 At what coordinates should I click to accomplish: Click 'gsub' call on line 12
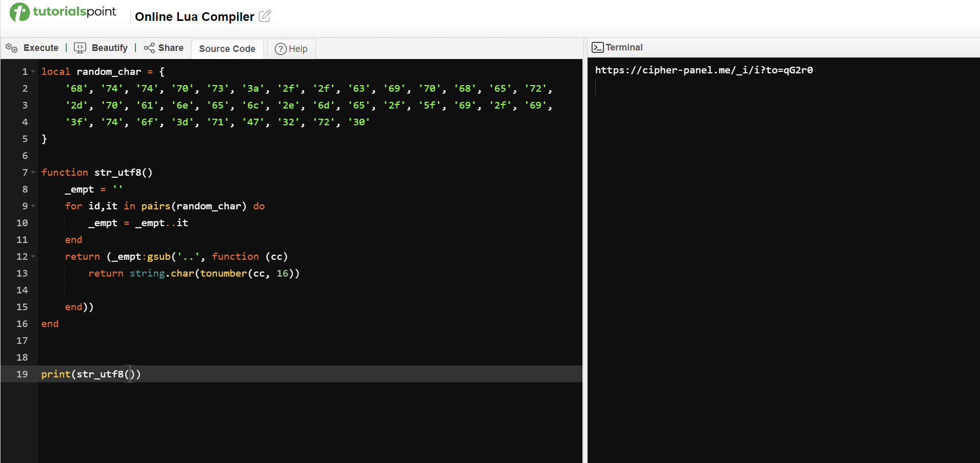158,257
